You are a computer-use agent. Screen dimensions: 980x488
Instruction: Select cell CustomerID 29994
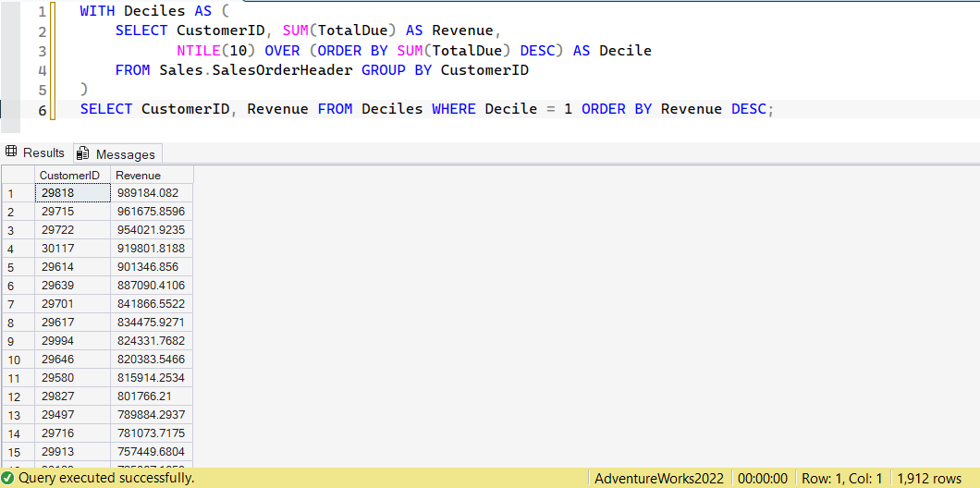point(72,341)
